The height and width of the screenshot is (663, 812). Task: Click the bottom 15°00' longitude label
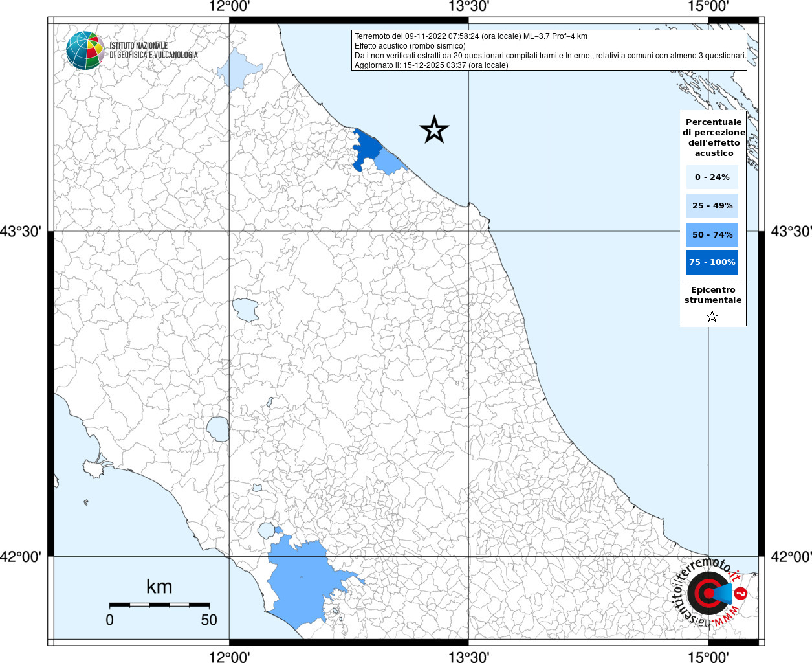click(708, 657)
